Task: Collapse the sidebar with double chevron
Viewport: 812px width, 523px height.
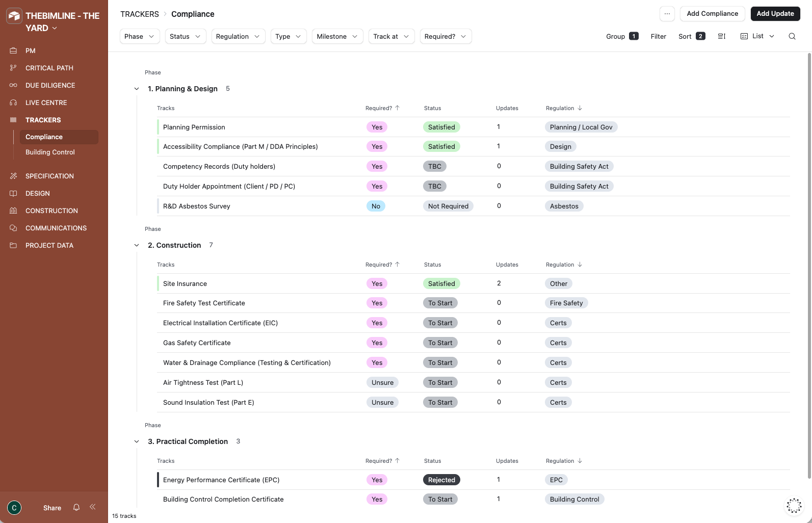Action: pos(93,507)
